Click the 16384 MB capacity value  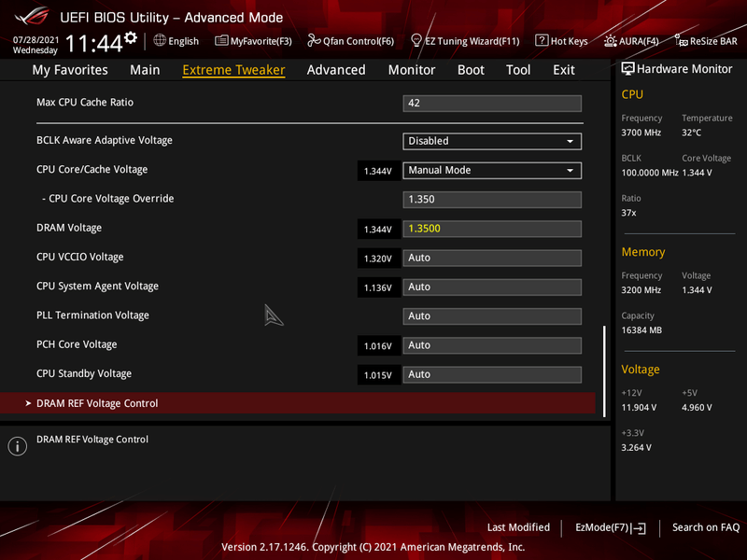click(641, 330)
